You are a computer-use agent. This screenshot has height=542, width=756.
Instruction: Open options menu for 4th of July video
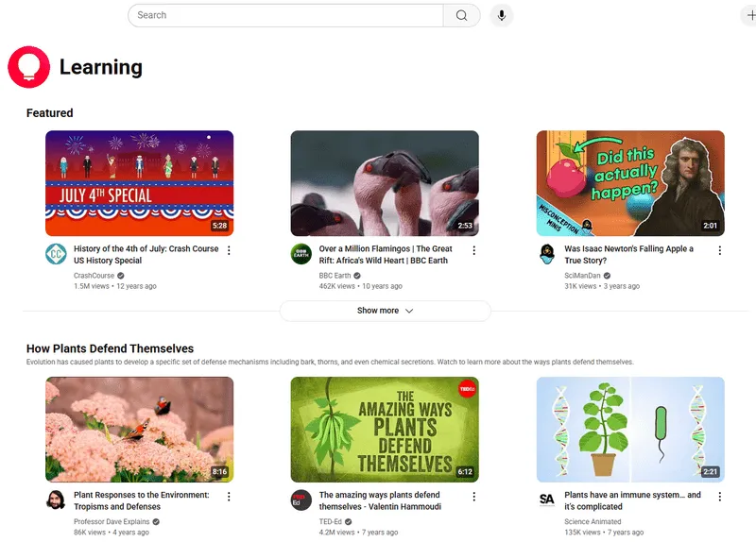[229, 250]
